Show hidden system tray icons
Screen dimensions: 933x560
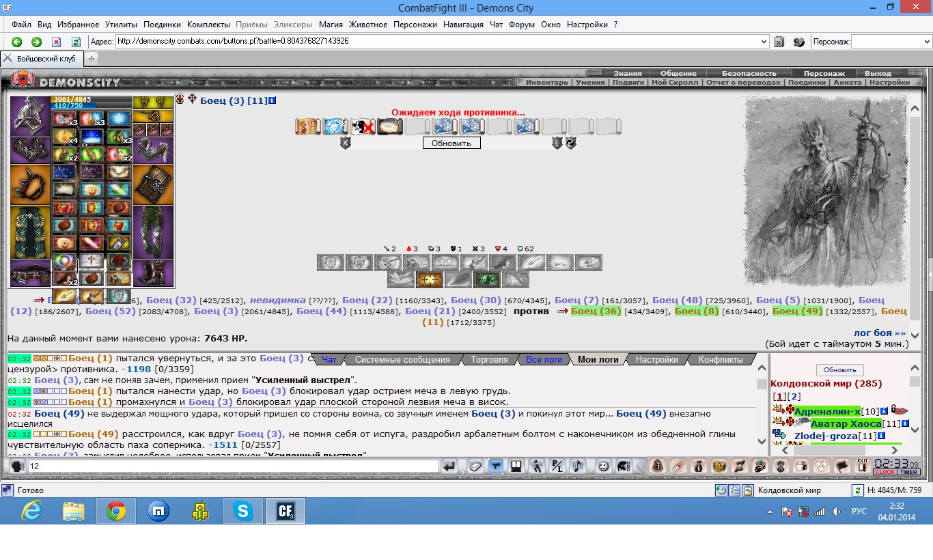770,512
